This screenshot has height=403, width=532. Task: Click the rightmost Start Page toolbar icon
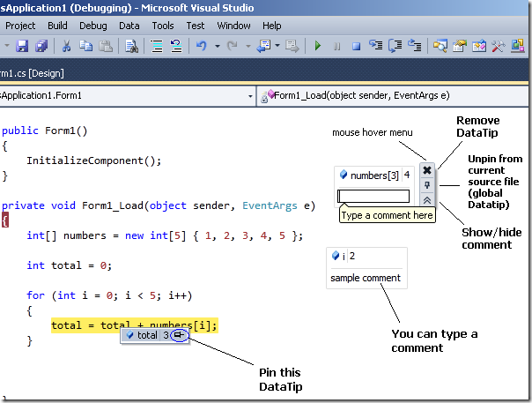(x=518, y=46)
